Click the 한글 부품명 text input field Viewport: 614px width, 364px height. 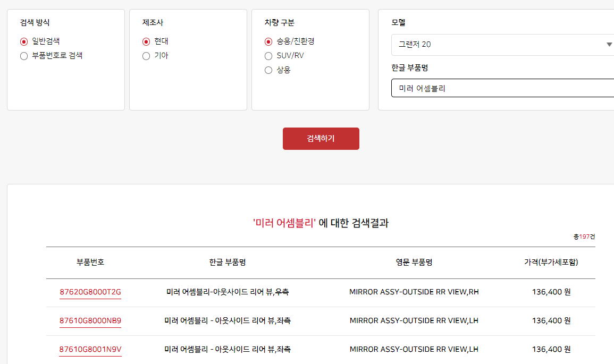(500, 87)
